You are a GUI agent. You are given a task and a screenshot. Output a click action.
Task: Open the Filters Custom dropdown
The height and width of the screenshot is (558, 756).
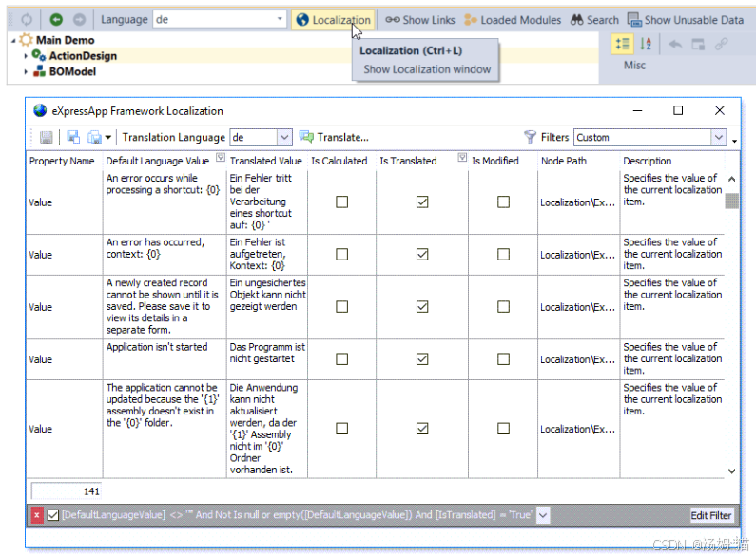tap(719, 137)
